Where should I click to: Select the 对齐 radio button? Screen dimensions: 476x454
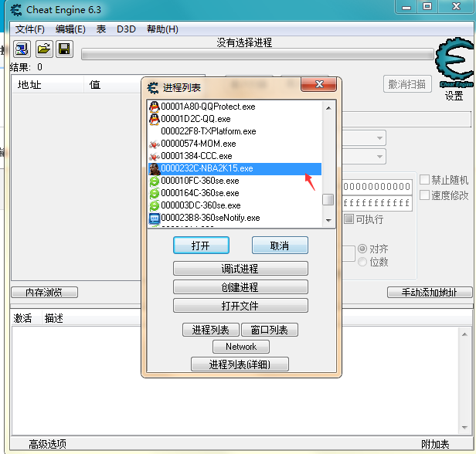coord(362,249)
